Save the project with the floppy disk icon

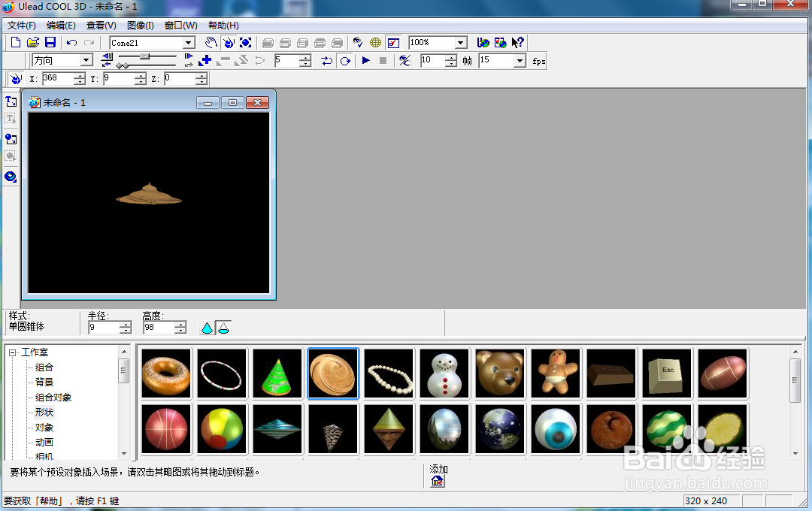click(x=50, y=42)
